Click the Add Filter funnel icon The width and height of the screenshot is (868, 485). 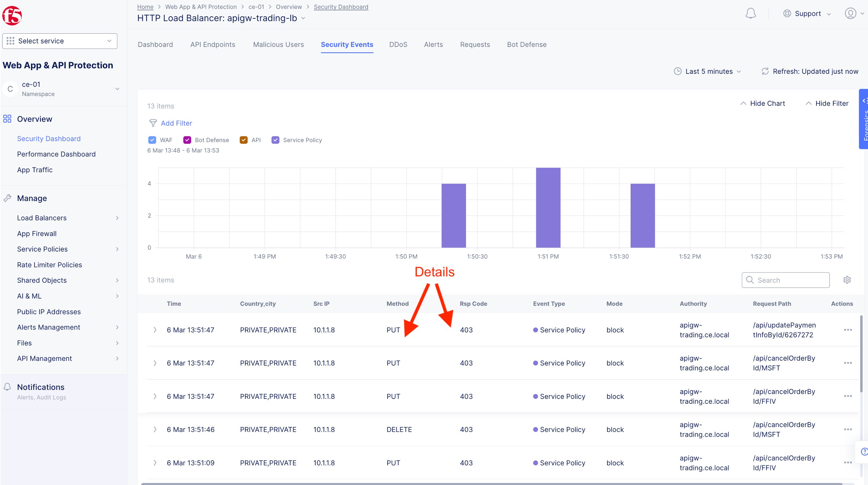coord(153,123)
